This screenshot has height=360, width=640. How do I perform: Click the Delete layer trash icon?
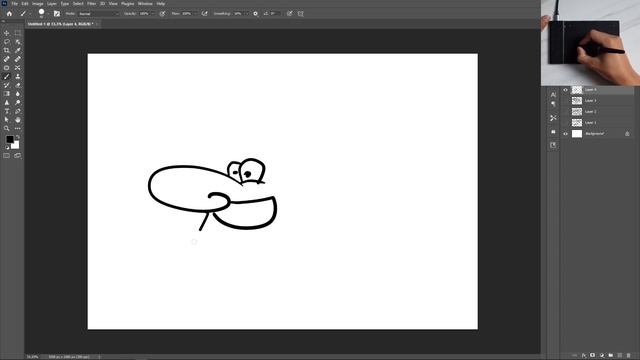[x=629, y=356]
